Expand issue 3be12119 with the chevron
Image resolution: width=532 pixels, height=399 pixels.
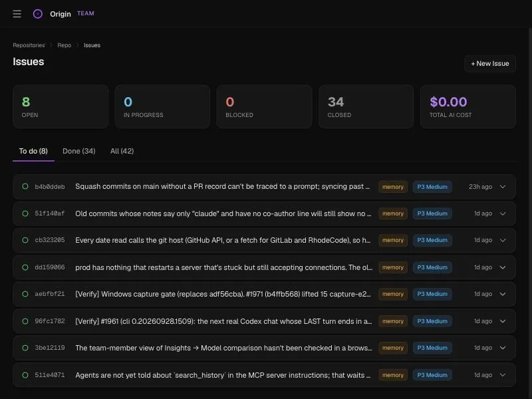pos(503,348)
